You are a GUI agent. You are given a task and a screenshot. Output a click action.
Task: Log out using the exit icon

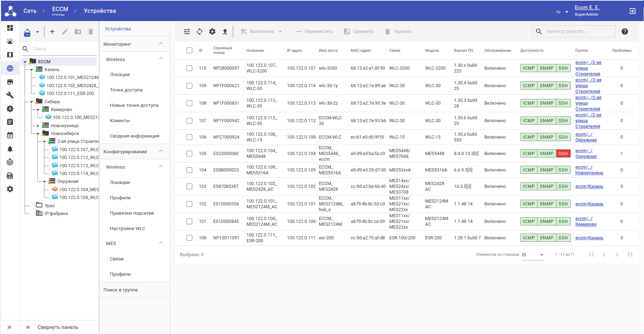tap(633, 11)
